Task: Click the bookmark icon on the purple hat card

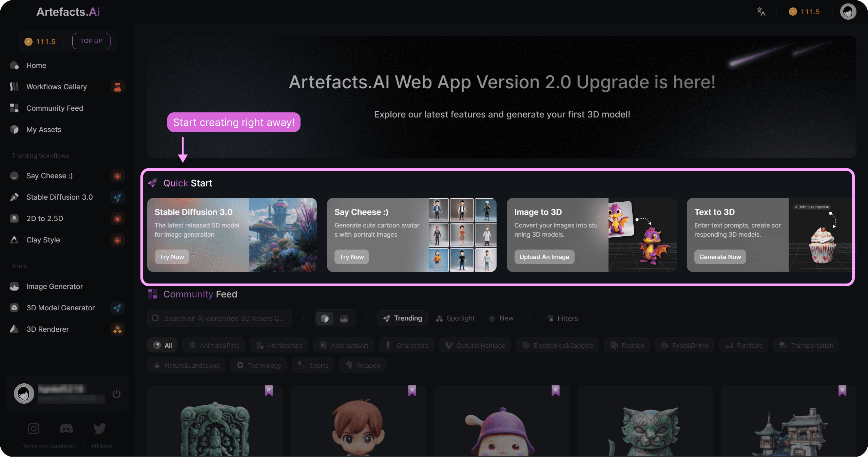Action: pyautogui.click(x=556, y=391)
